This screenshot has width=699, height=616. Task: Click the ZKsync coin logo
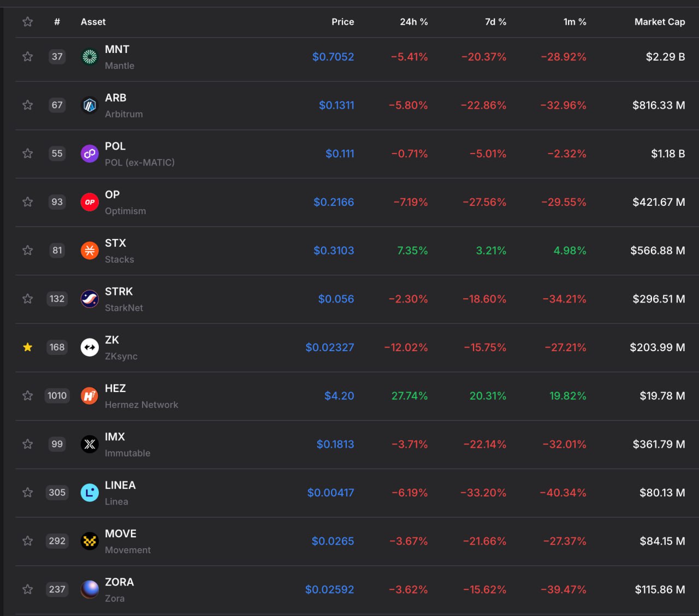pos(90,347)
